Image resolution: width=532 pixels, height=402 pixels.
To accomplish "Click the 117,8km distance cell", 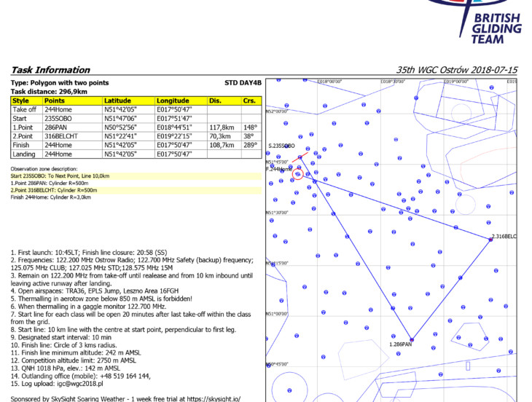I will coord(220,127).
